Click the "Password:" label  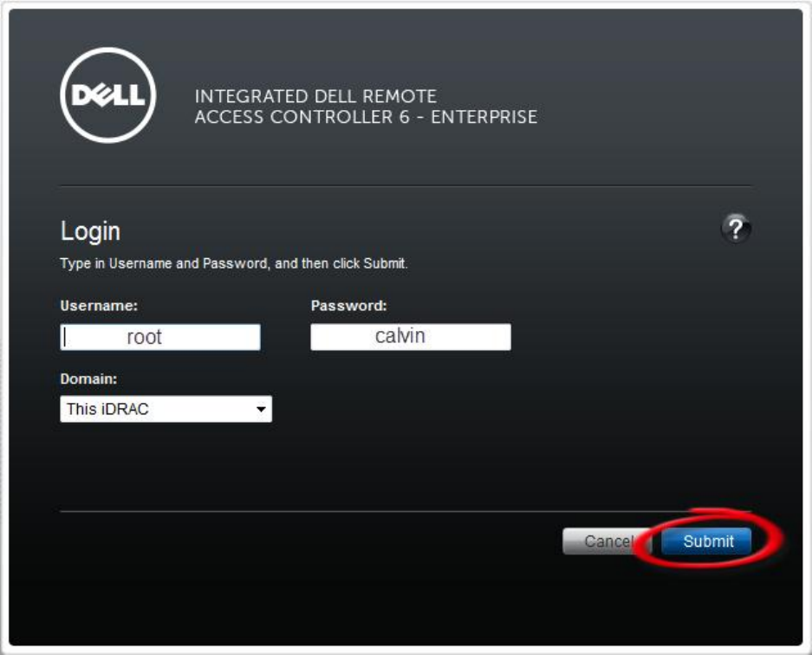(x=348, y=305)
